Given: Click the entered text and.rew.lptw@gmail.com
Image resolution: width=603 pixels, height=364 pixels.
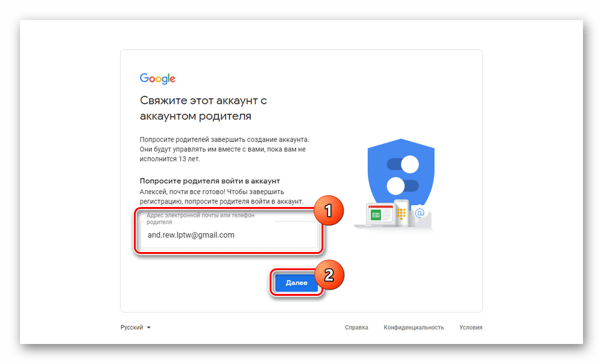Looking at the screenshot, I should pyautogui.click(x=191, y=235).
